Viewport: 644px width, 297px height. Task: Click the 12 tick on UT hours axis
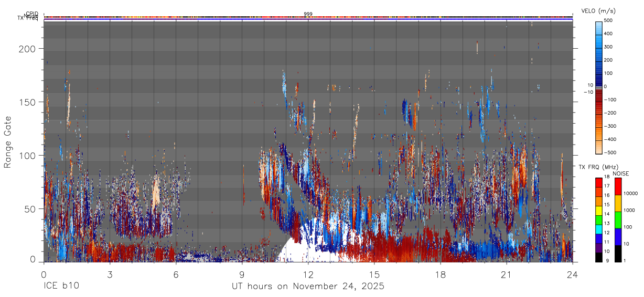pos(308,274)
